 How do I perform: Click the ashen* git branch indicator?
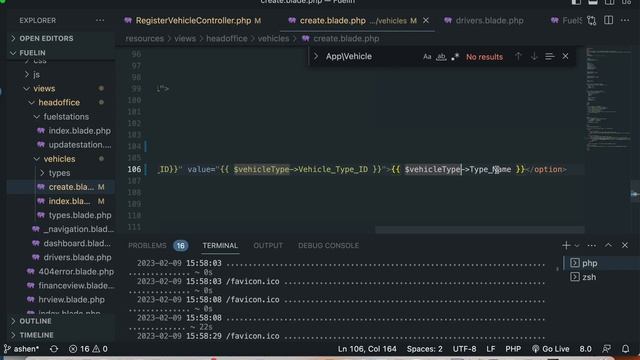(21, 349)
